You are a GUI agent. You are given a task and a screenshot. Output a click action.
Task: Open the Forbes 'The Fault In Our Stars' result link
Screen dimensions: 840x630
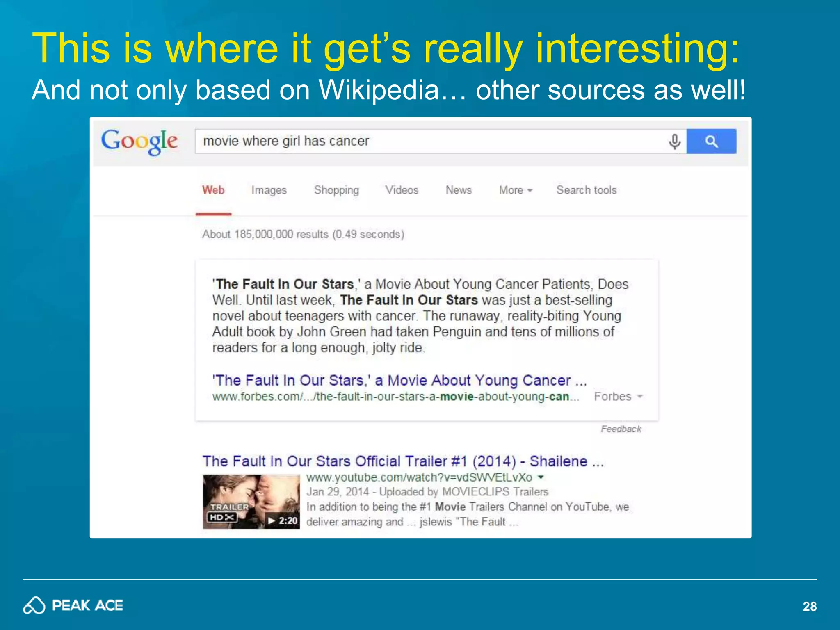pos(399,380)
